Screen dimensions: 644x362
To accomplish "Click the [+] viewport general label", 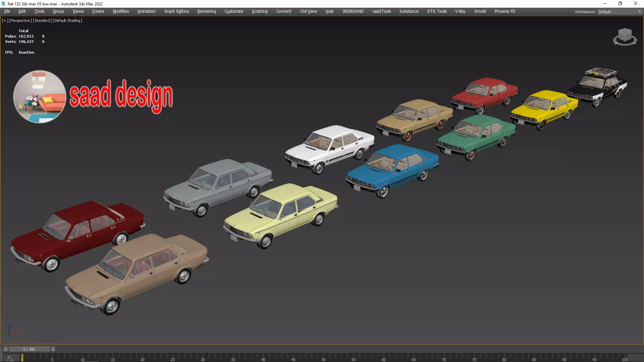I will point(5,20).
